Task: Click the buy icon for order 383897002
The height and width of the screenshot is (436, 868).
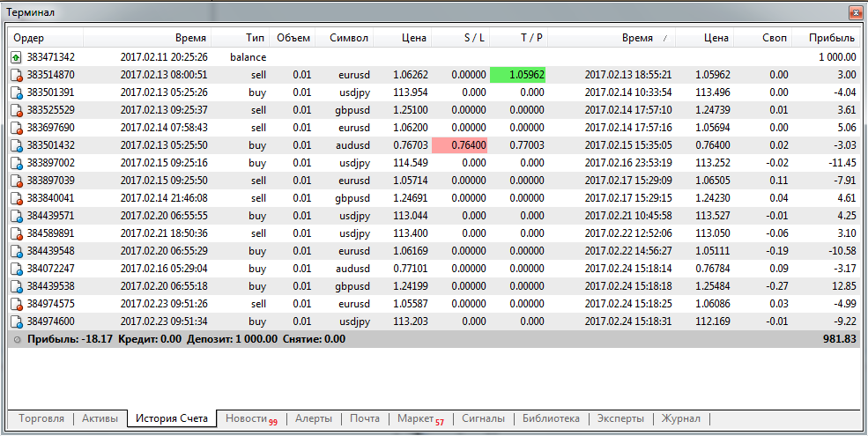Action: click(17, 163)
